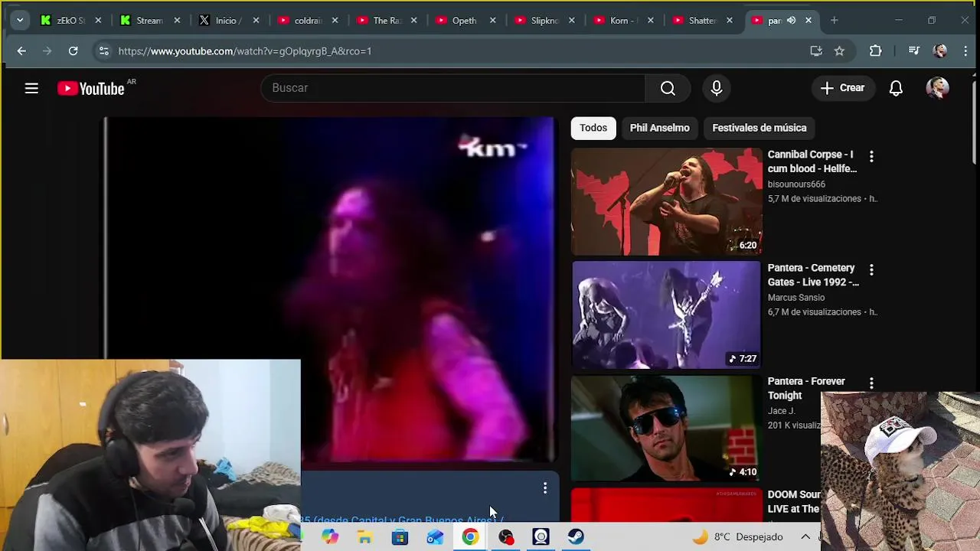This screenshot has width=980, height=551.
Task: Click the magnifier search button
Action: (x=668, y=88)
